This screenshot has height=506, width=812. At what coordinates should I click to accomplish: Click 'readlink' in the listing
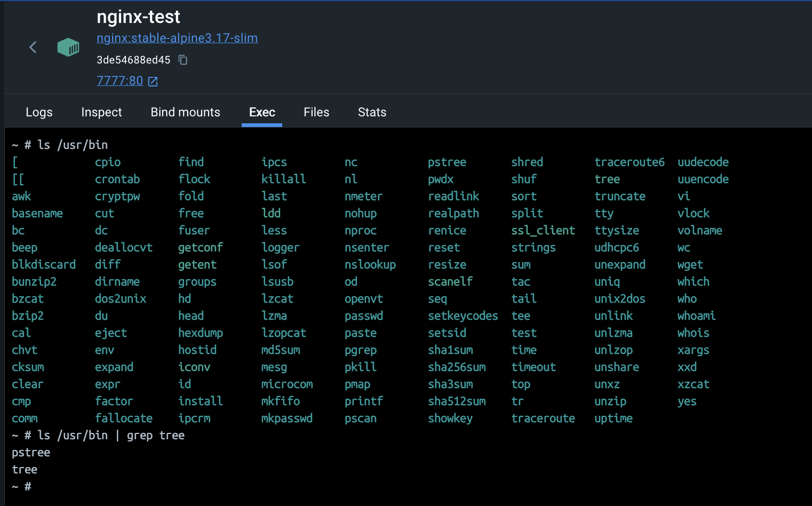tap(453, 196)
